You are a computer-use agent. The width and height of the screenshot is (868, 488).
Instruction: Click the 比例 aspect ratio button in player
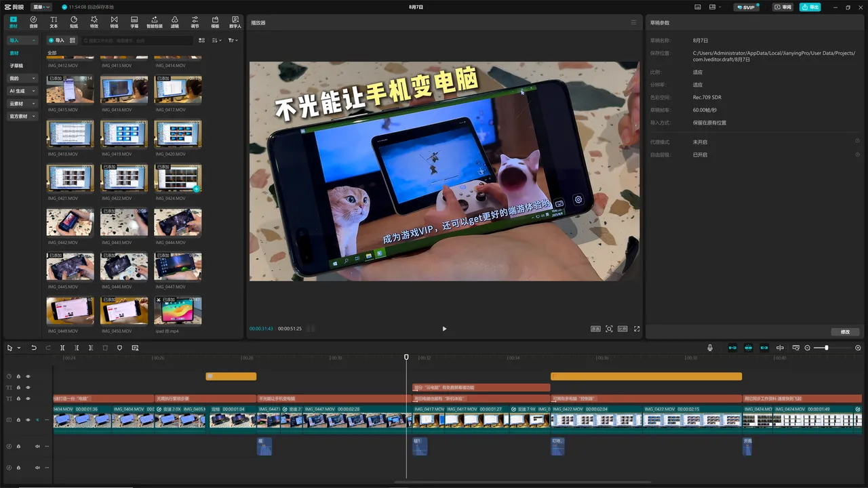[x=623, y=329]
